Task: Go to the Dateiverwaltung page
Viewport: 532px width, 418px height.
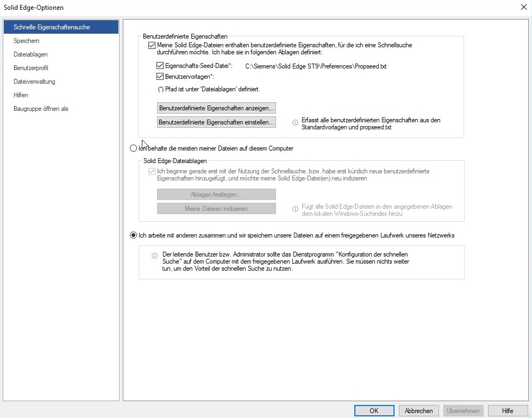Action: coord(34,82)
